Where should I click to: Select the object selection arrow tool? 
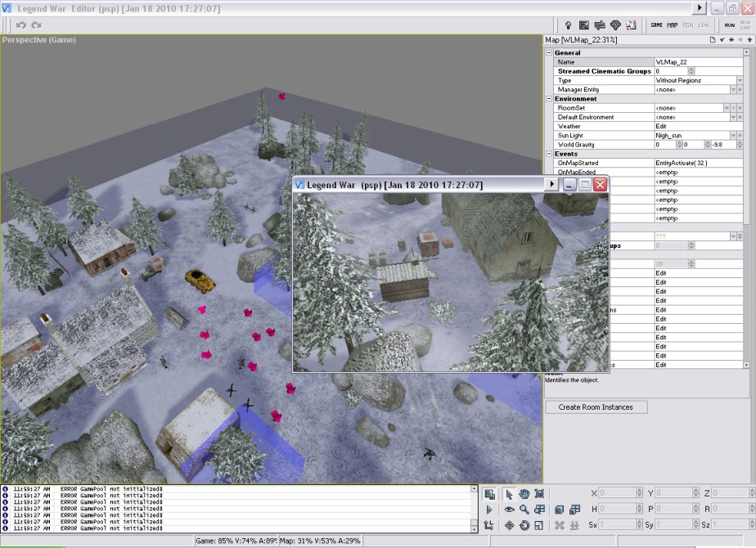(508, 496)
